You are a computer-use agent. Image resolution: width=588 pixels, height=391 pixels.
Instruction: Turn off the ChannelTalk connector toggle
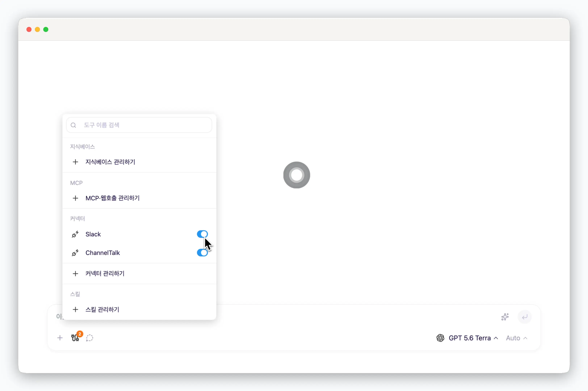(x=202, y=253)
